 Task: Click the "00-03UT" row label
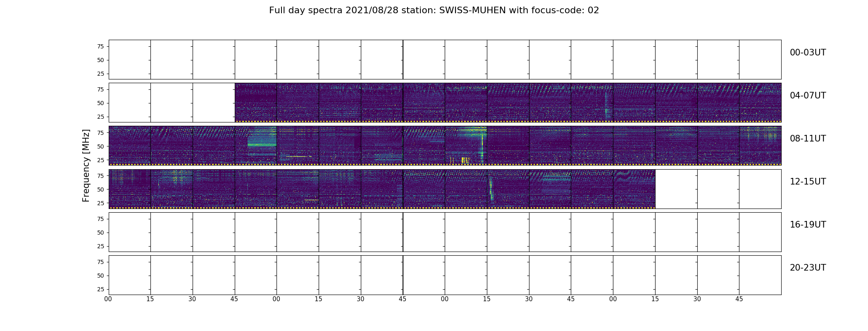coord(808,53)
